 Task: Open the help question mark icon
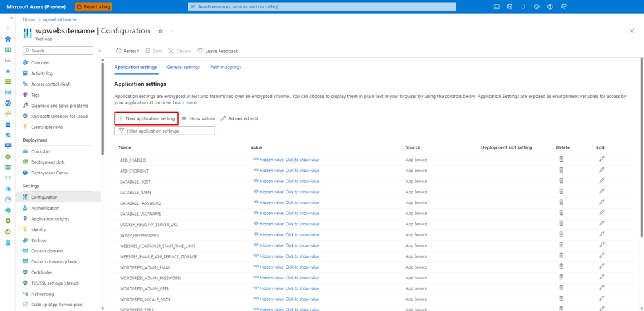[x=550, y=6]
